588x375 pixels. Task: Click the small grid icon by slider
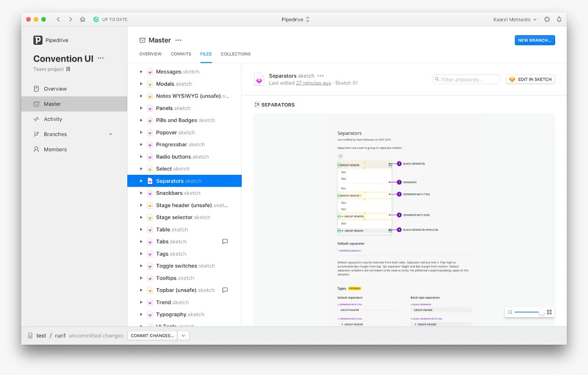click(x=510, y=312)
